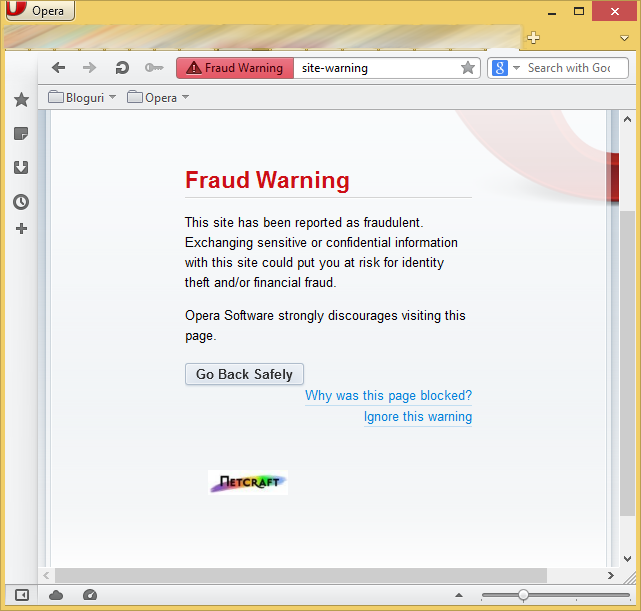Maximize the Opera window
Viewport: 641px width, 611px height.
(x=578, y=11)
